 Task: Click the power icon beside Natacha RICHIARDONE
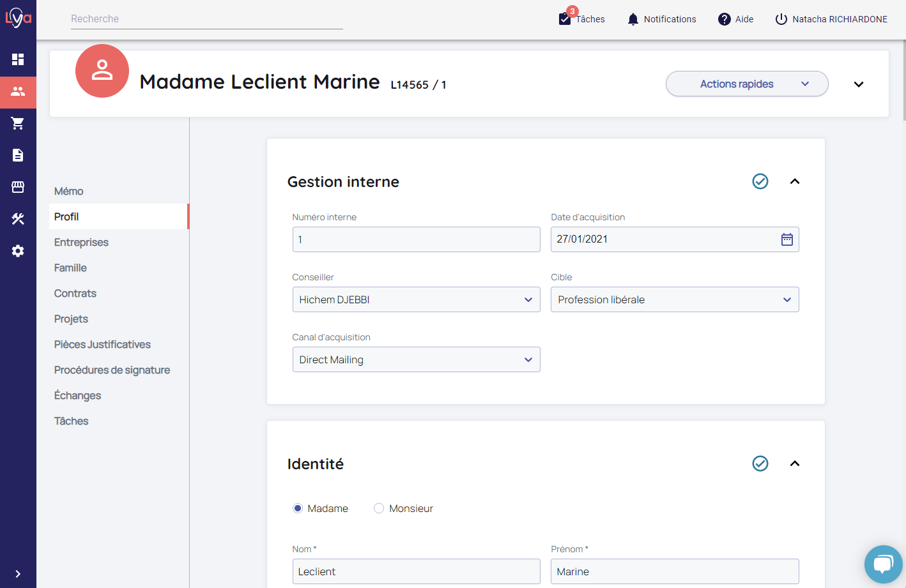click(781, 19)
